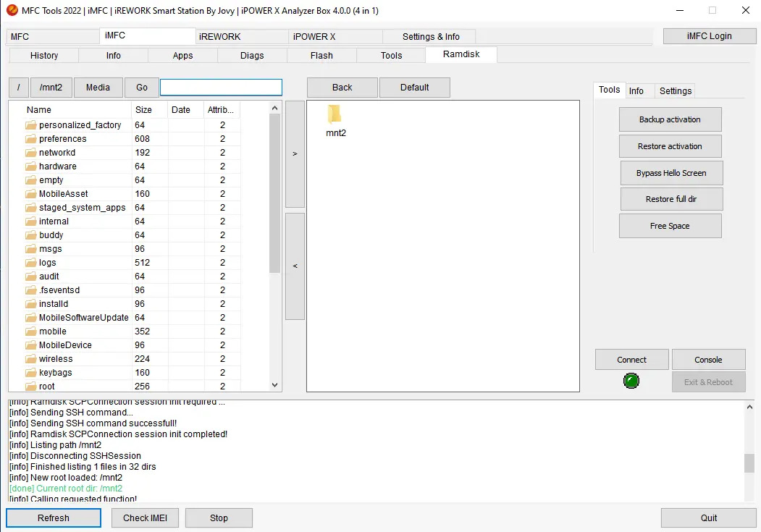Click the Quit button
Screen dimensions: 761x532
coord(709,518)
